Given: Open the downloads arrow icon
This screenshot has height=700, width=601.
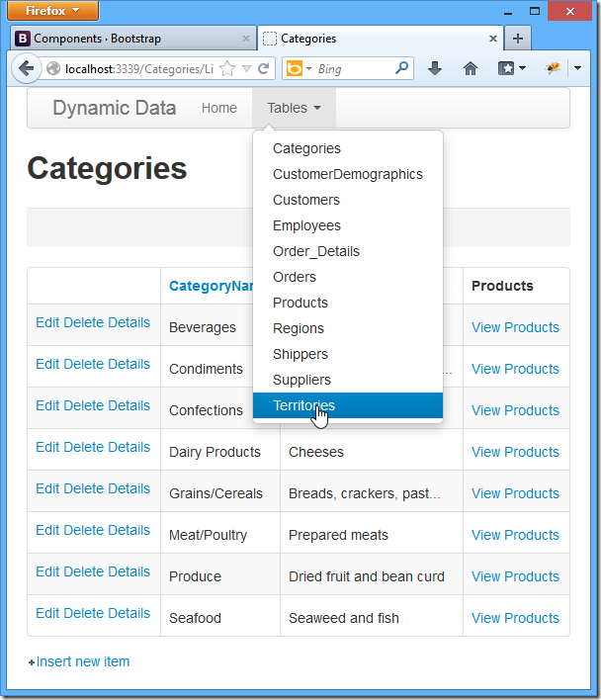Looking at the screenshot, I should [x=435, y=69].
